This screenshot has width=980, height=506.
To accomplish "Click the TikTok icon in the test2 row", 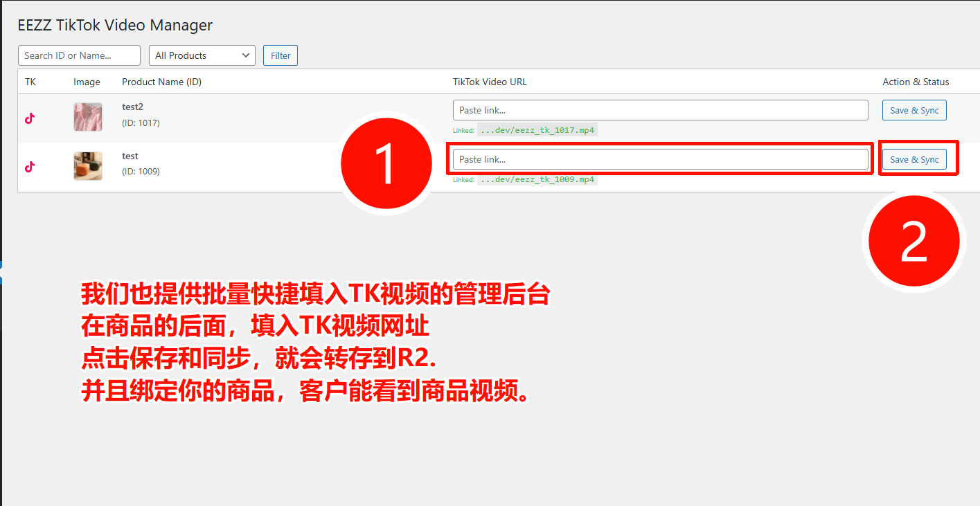I will pyautogui.click(x=30, y=118).
